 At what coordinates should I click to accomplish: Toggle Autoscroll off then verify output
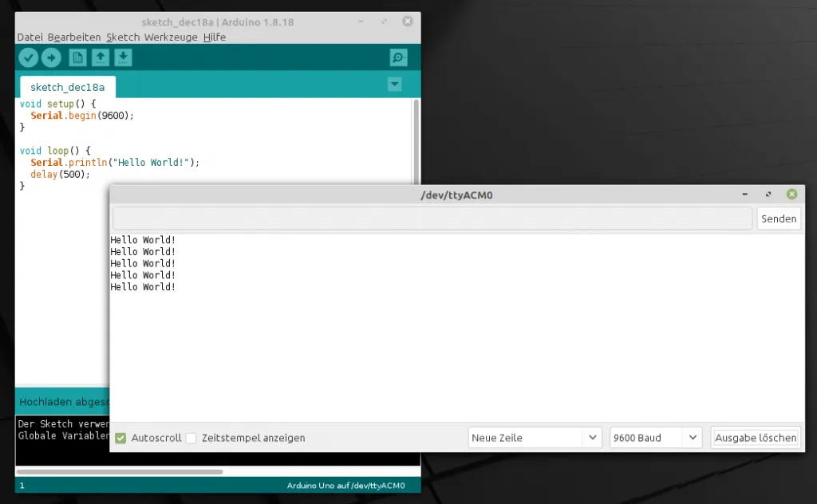(x=121, y=437)
